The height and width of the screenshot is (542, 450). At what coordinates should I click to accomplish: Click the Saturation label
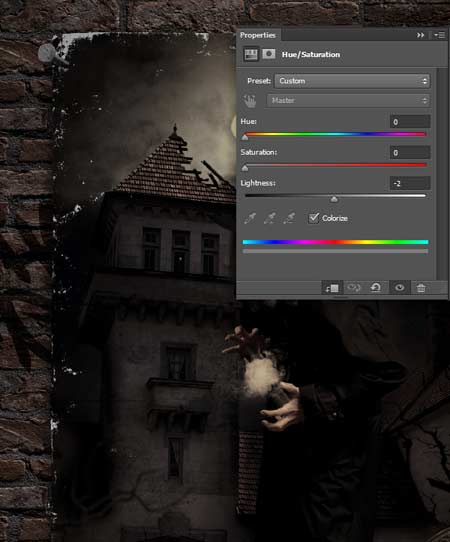(259, 152)
